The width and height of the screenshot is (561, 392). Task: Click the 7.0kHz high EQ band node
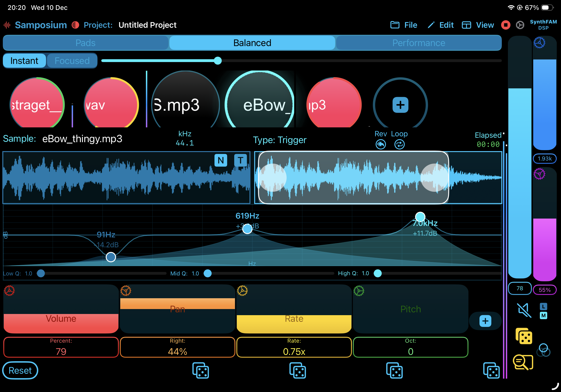[420, 217]
